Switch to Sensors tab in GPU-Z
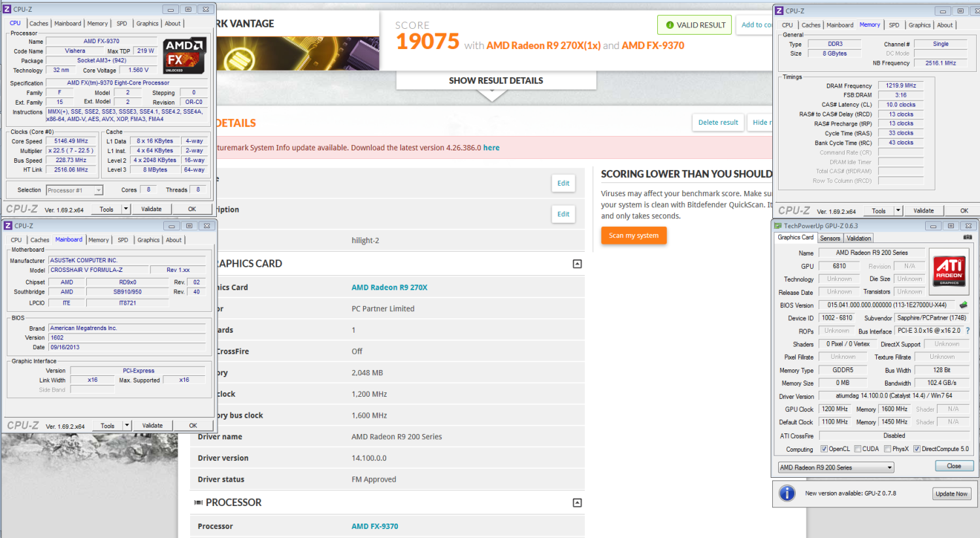980x538 pixels. (x=830, y=238)
